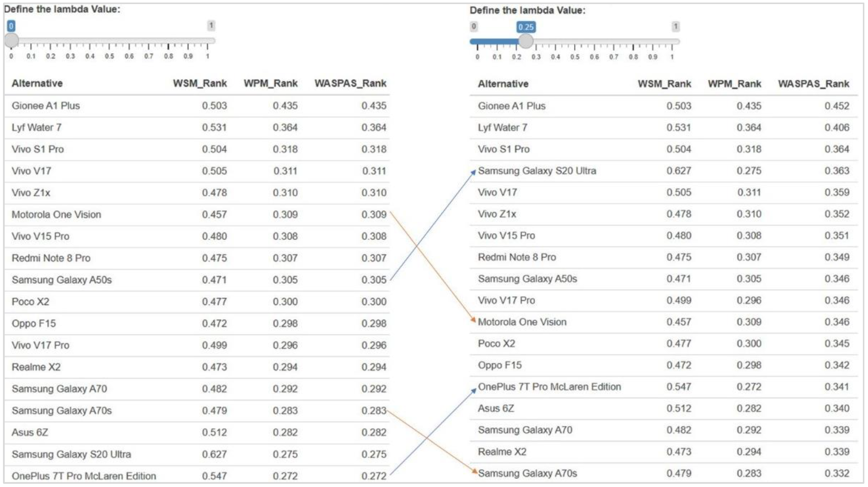This screenshot has width=868, height=487.
Task: Click Poco X2 row in left table
Action: (x=30, y=301)
